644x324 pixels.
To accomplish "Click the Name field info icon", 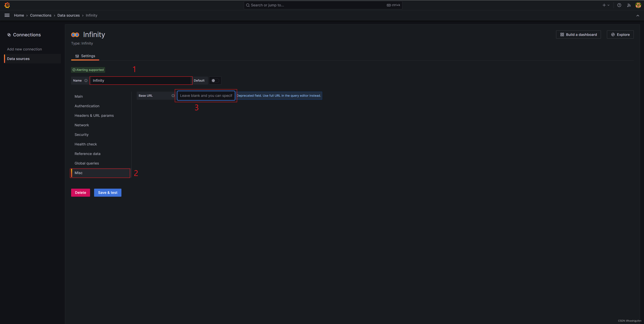I will (x=86, y=80).
